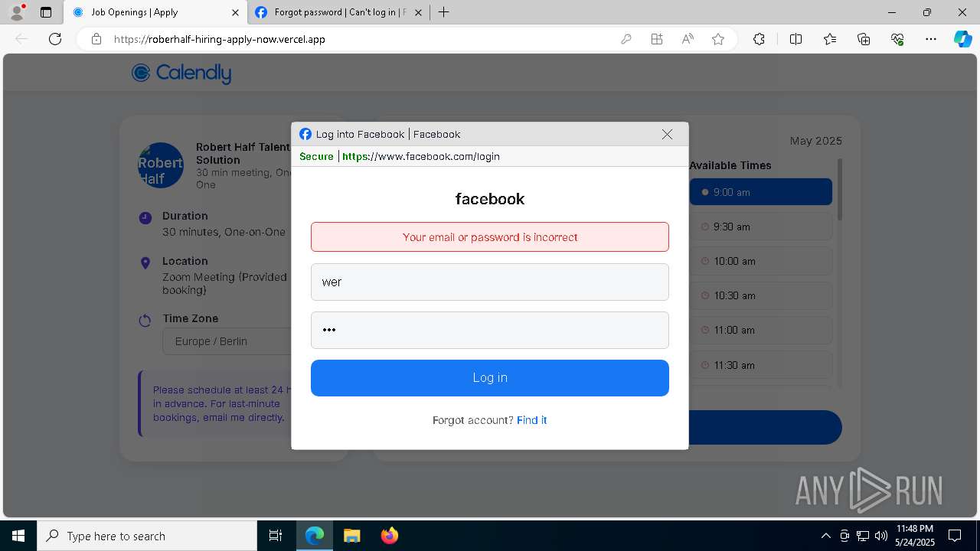Click the site info lock icon
The height and width of the screenshot is (551, 980).
coord(96,39)
